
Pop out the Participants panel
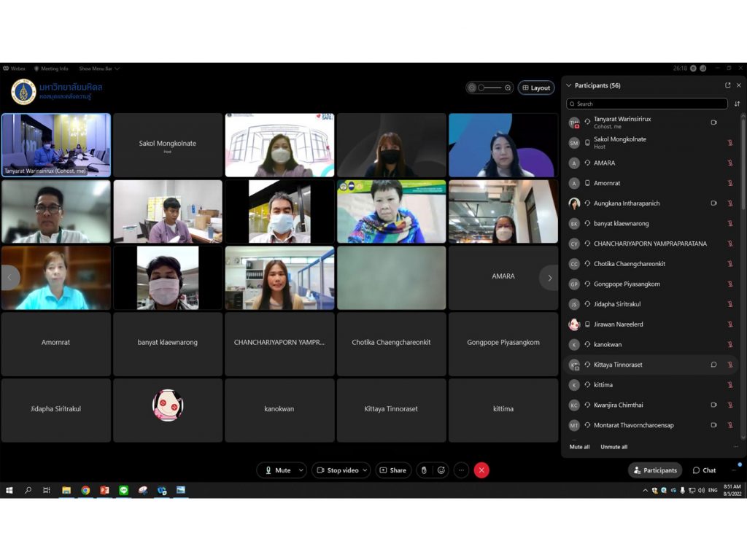click(727, 85)
